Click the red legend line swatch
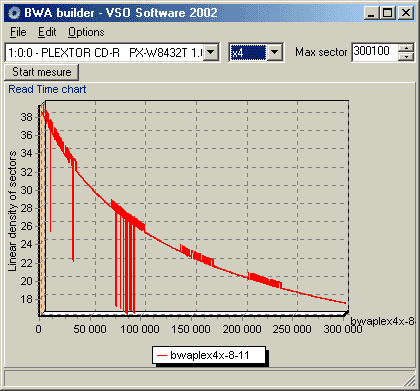This screenshot has width=420, height=391. click(162, 356)
